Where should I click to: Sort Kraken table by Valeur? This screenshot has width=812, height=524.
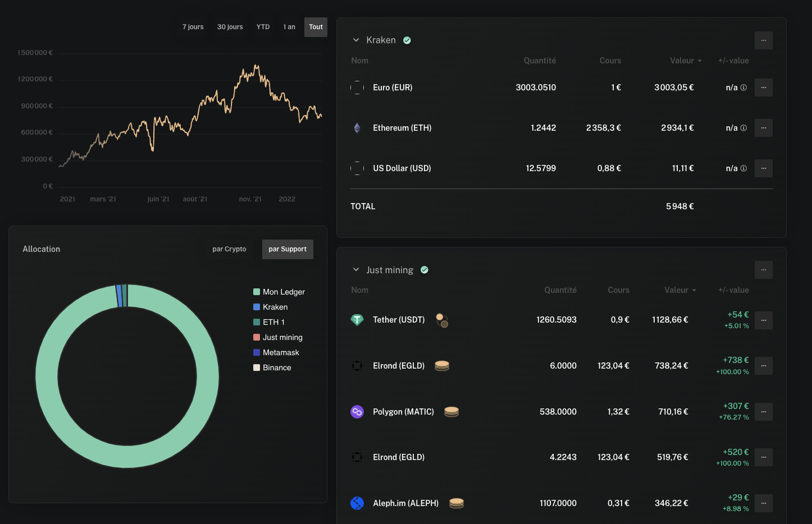pyautogui.click(x=686, y=61)
